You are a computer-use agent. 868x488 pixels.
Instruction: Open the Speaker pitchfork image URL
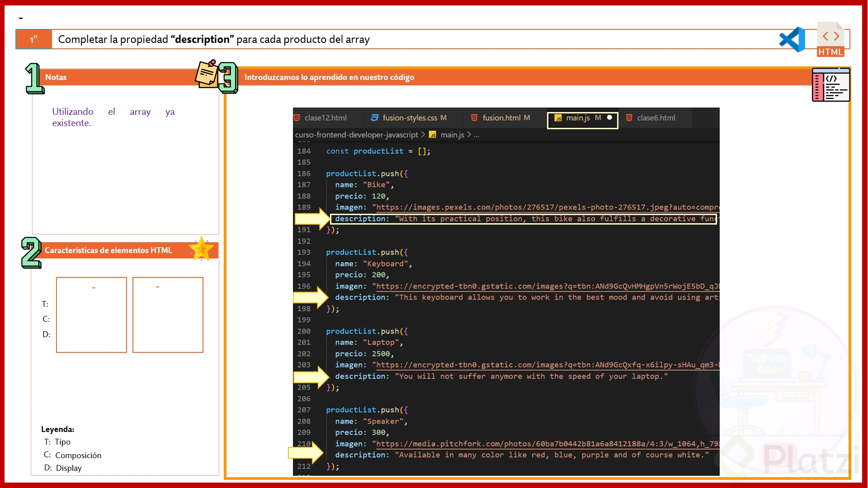(x=547, y=444)
